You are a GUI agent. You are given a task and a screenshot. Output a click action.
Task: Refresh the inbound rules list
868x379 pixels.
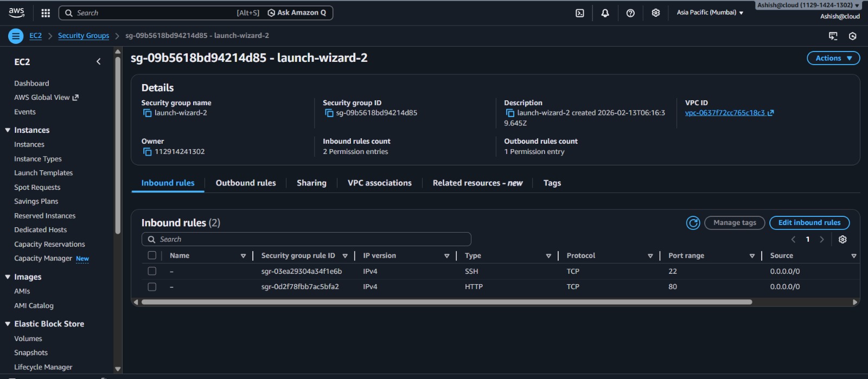[693, 223]
